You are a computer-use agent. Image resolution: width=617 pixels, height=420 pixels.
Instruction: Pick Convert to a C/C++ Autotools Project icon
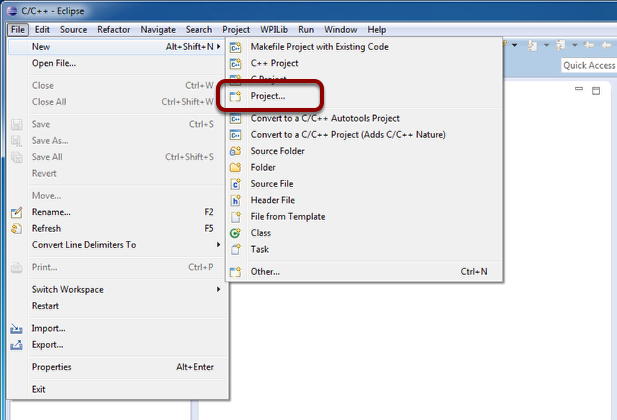point(235,118)
